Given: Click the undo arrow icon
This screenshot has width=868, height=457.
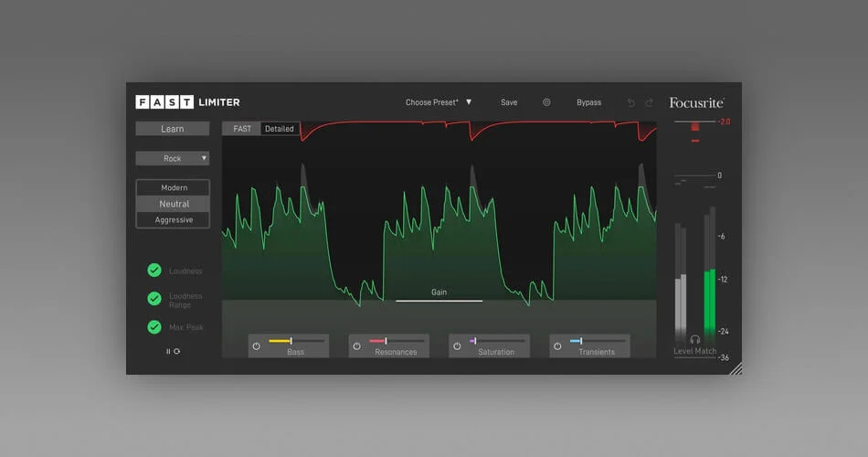Looking at the screenshot, I should [631, 103].
